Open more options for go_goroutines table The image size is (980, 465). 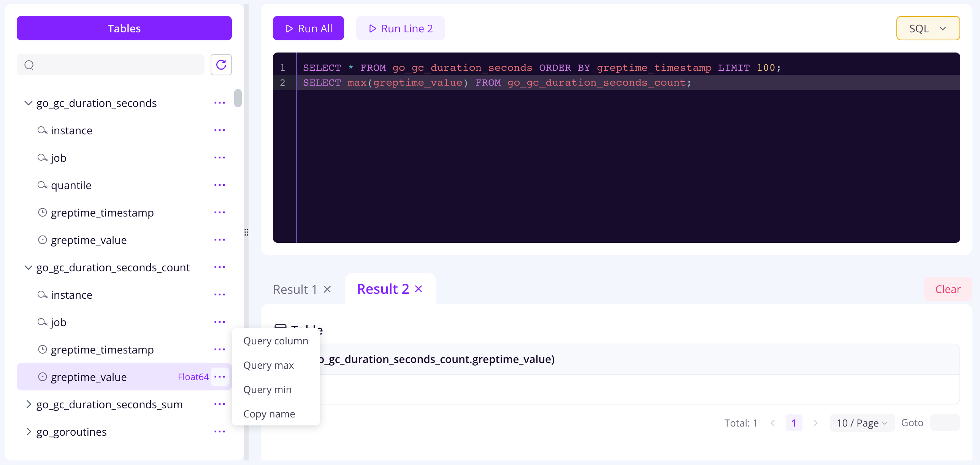pos(219,432)
